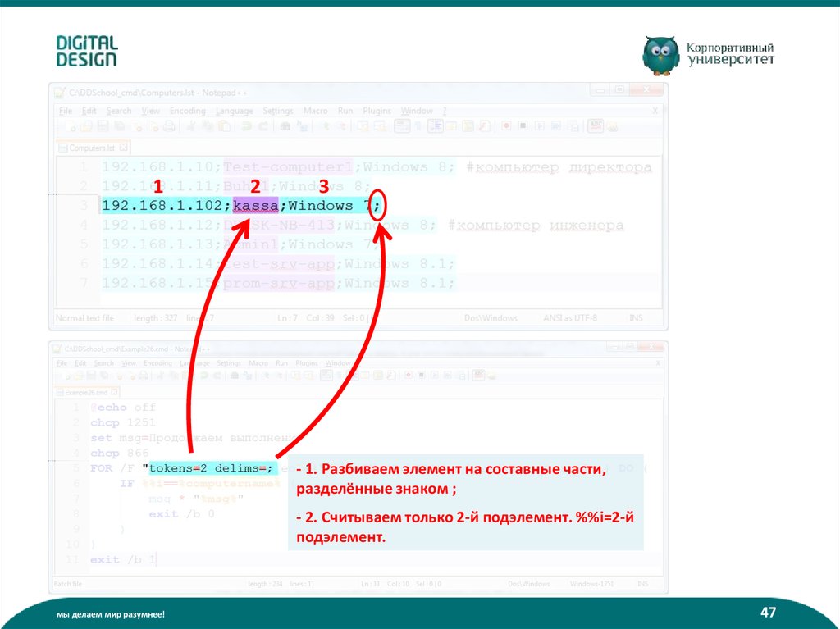Open Search menu in Example26.cmd window
Screen dimensions: 840x629
[x=104, y=363]
